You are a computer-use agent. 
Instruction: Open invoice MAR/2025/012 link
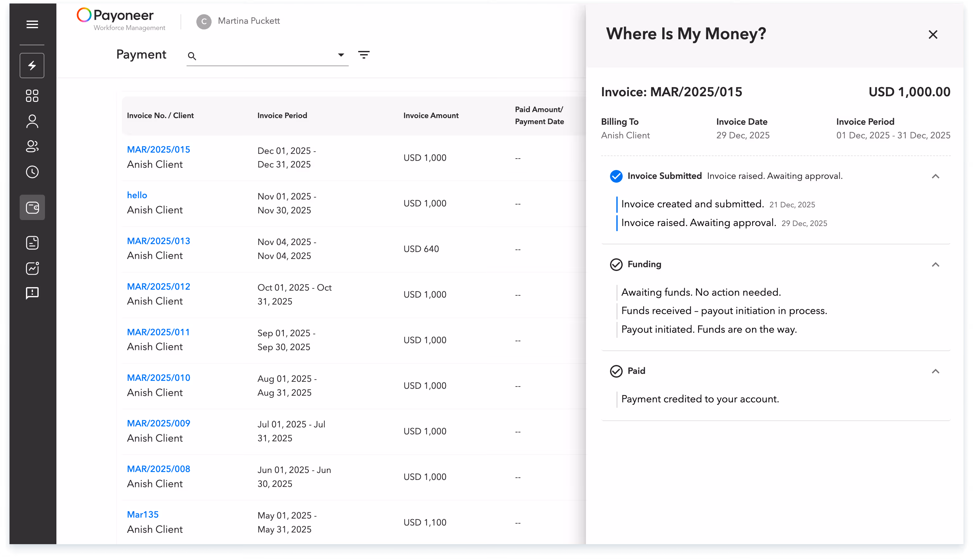click(x=158, y=286)
